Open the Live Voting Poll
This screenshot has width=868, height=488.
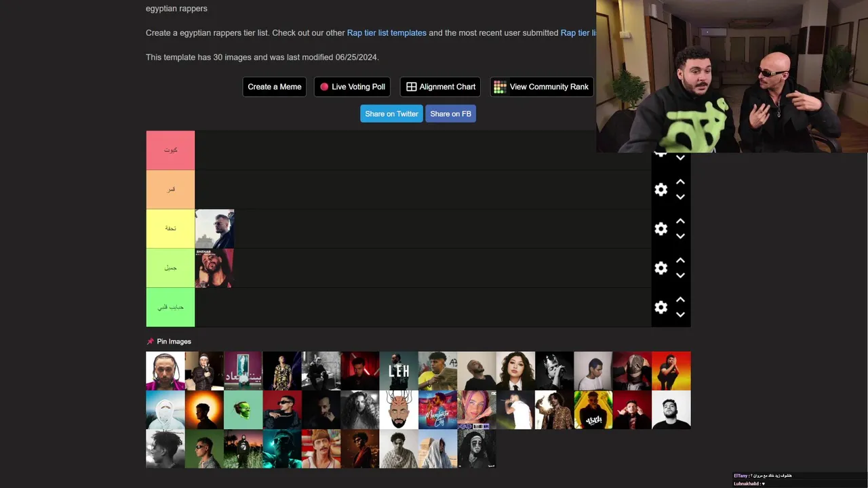click(x=352, y=87)
